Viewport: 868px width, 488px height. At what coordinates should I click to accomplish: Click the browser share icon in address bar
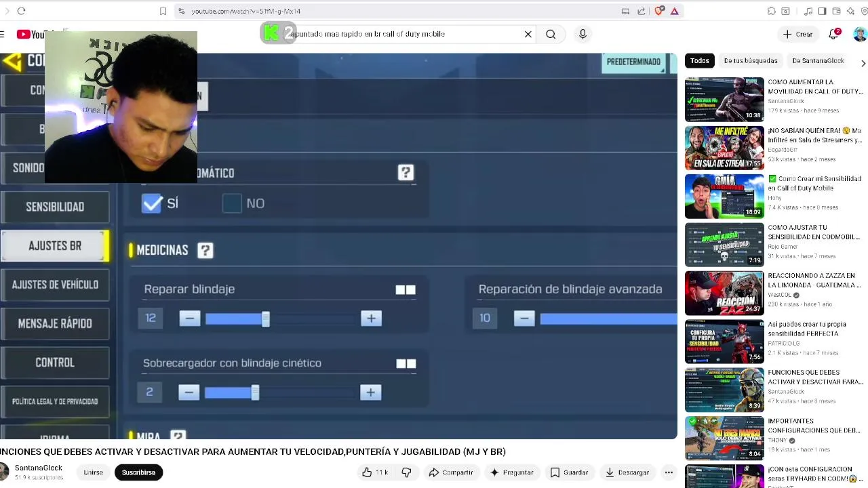tap(642, 11)
